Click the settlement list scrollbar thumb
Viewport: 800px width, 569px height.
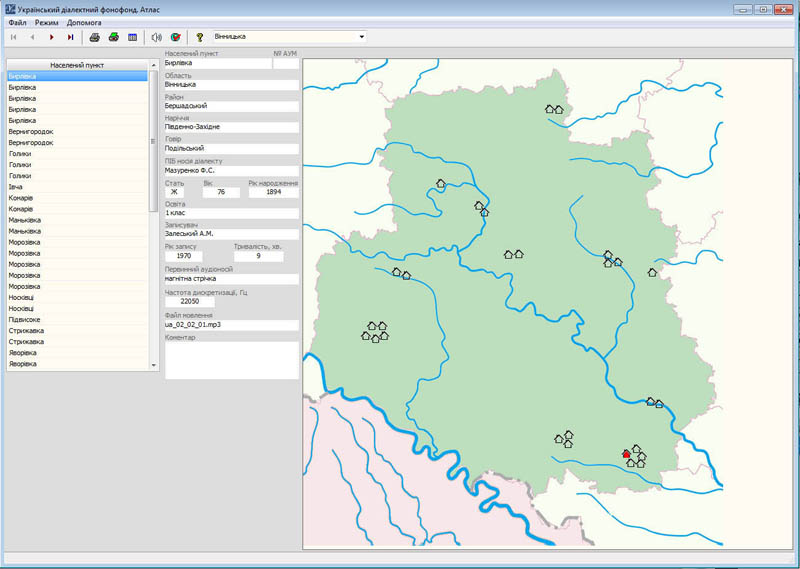154,141
